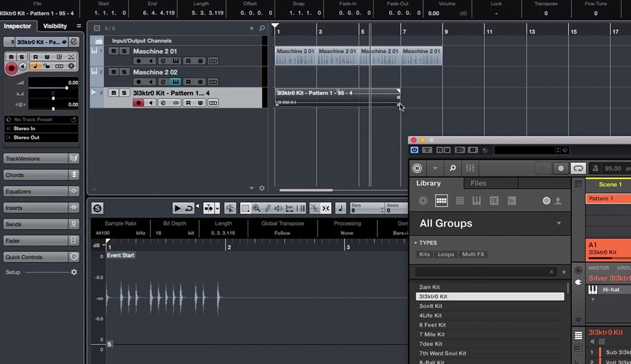Viewport: 631px width, 364px height.
Task: Switch to the Visibility tab
Action: [x=55, y=25]
